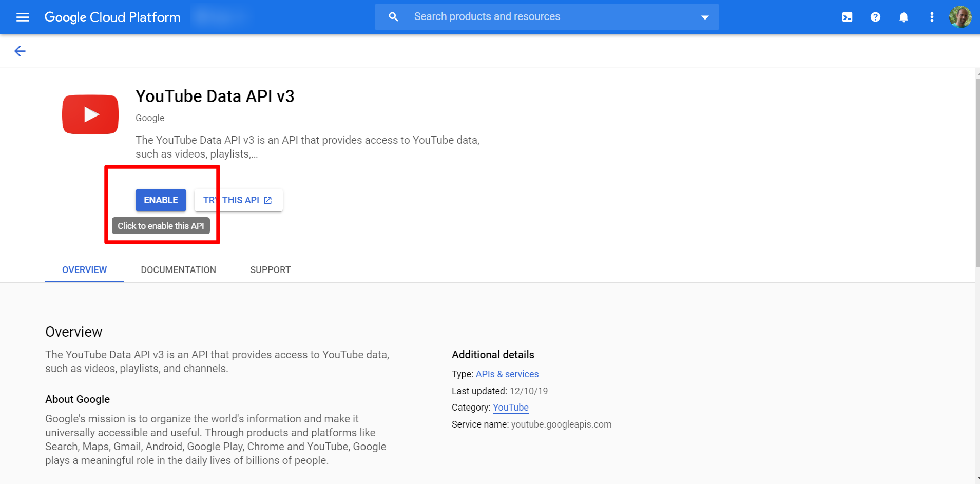The height and width of the screenshot is (484, 980).
Task: Click the search magnifier icon
Action: point(393,16)
